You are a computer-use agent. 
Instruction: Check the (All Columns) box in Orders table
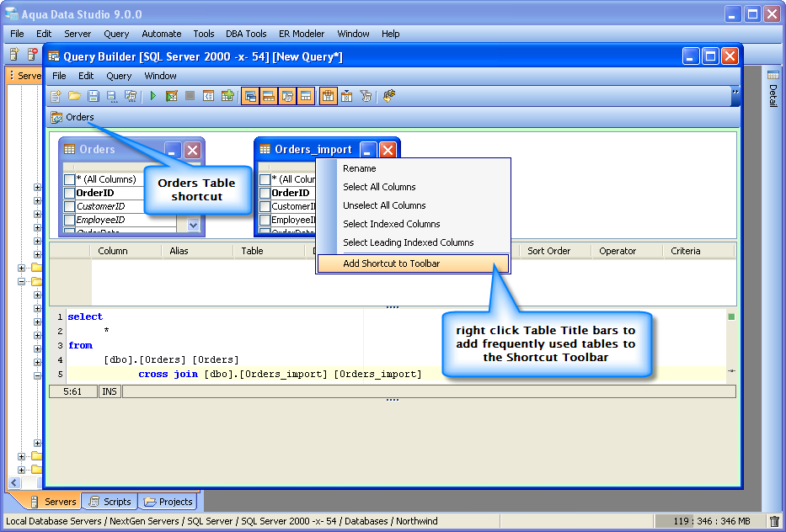[69, 179]
